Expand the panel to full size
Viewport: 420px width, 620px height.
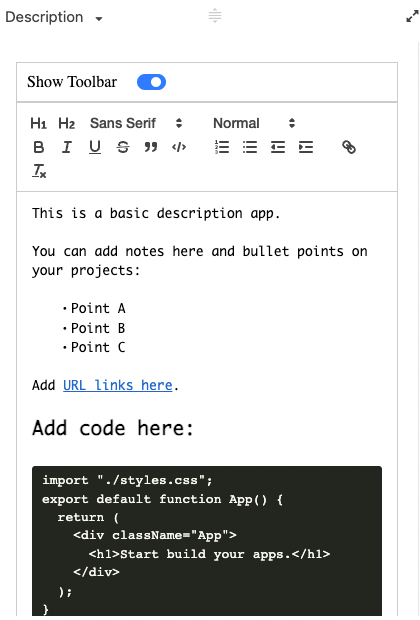(412, 17)
